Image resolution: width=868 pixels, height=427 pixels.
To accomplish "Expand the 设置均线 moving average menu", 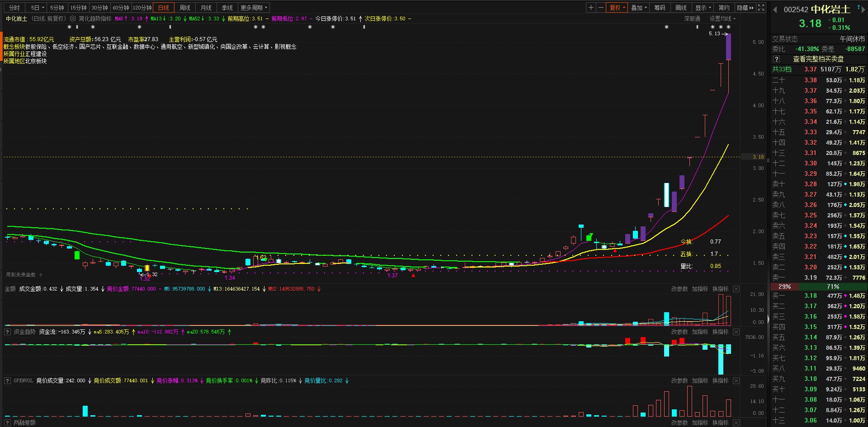I will coord(722,19).
